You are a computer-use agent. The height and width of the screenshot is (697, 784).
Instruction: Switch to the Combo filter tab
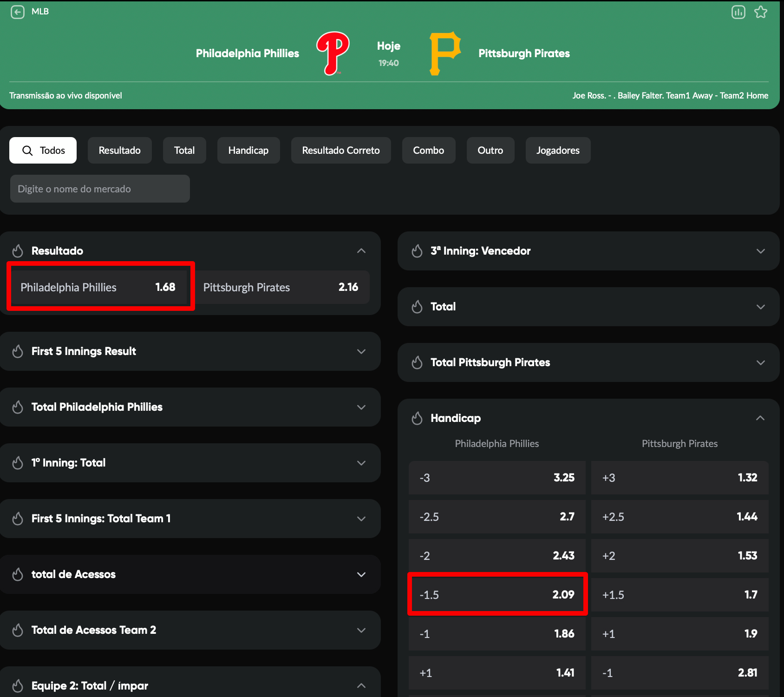[429, 150]
